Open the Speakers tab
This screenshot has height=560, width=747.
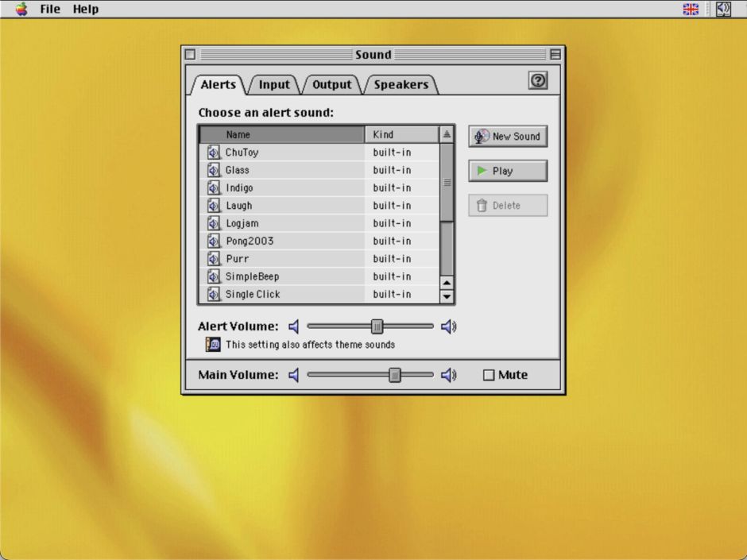click(401, 84)
